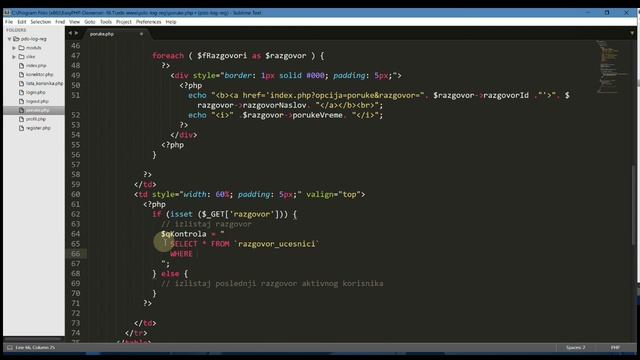The height and width of the screenshot is (360, 640).
Task: Click line number 47 in gutter
Action: 76,56
